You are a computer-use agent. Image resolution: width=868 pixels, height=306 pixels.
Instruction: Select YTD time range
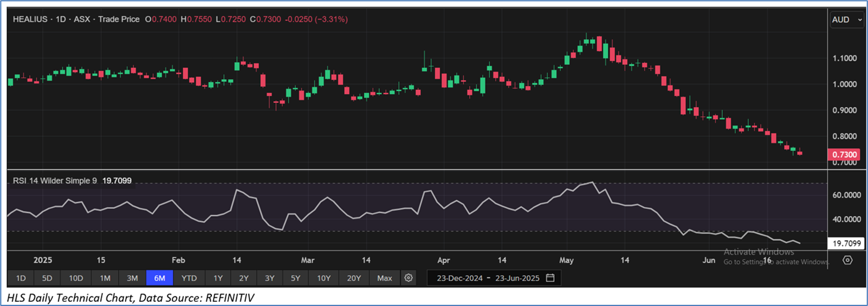[x=189, y=278]
